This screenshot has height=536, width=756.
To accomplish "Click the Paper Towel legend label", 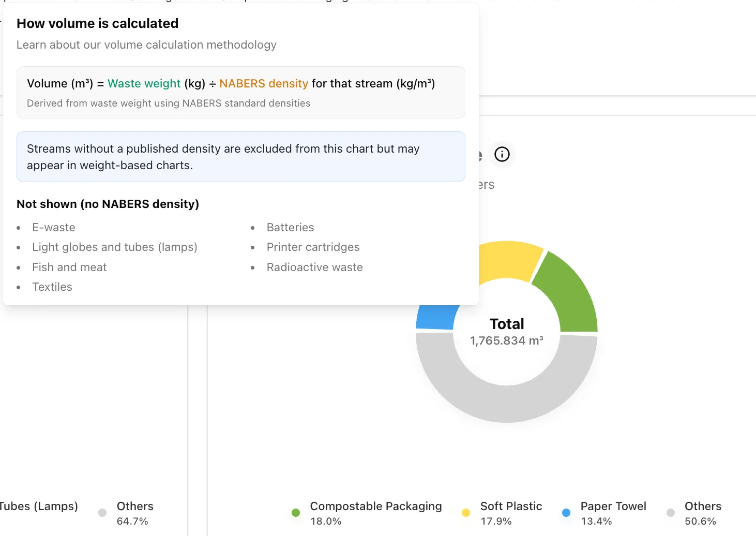I will (x=613, y=506).
